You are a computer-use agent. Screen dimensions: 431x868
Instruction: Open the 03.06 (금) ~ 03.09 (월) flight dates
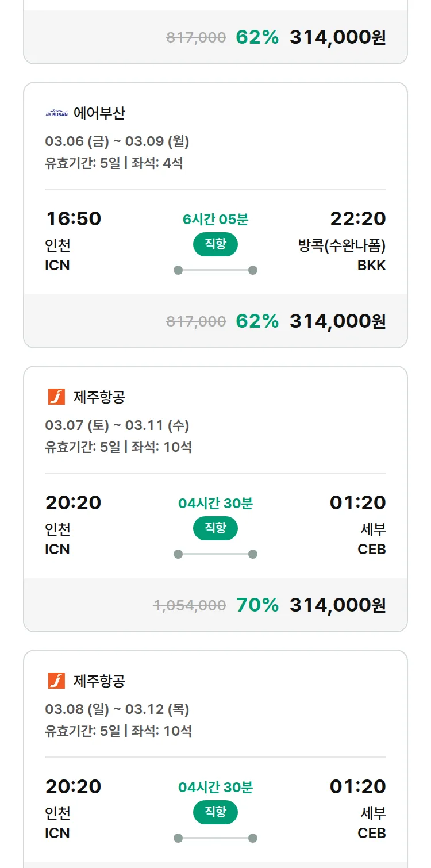117,141
